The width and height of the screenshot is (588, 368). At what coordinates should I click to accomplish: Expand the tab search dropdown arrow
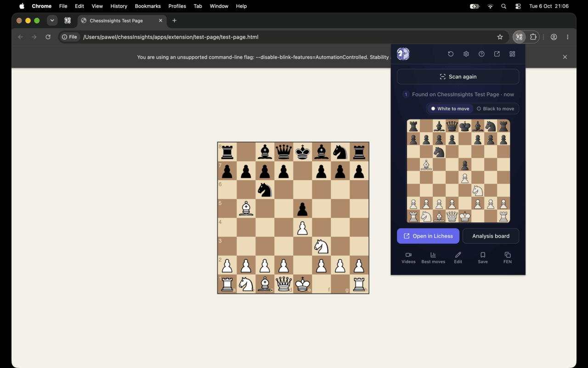[x=52, y=21]
